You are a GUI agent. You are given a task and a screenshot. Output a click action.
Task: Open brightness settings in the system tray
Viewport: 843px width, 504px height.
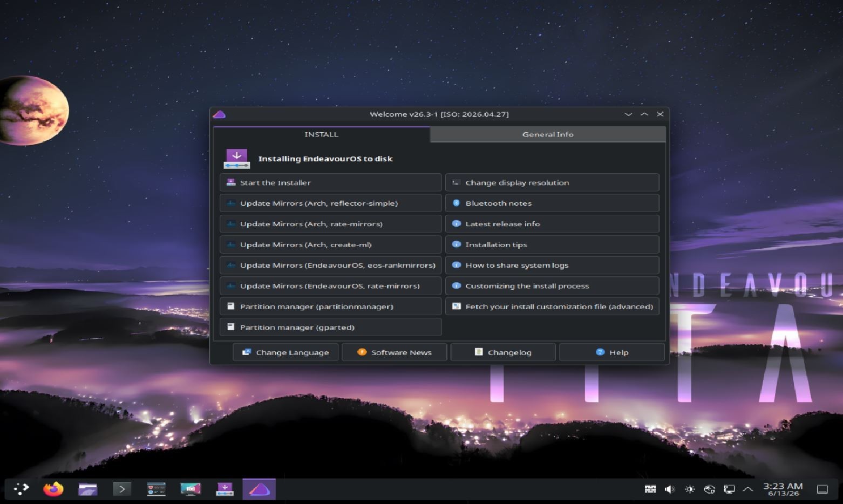(x=690, y=489)
